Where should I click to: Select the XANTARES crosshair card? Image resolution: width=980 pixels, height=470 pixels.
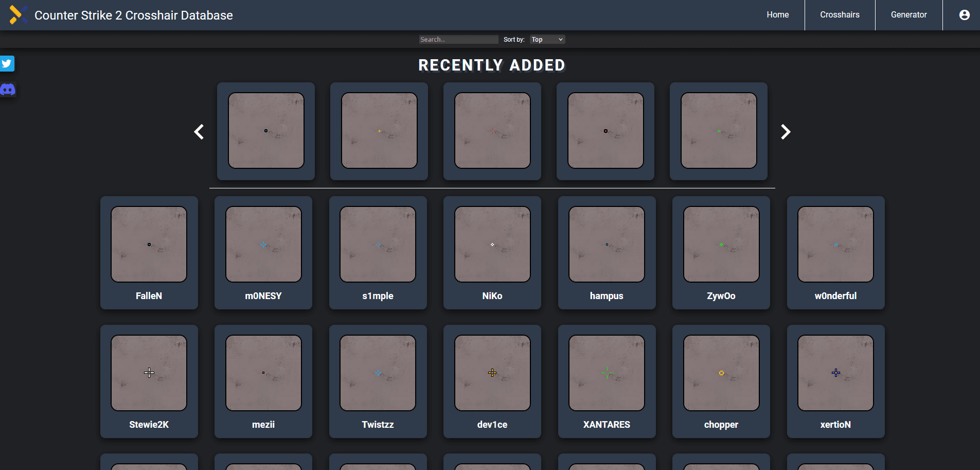click(607, 381)
